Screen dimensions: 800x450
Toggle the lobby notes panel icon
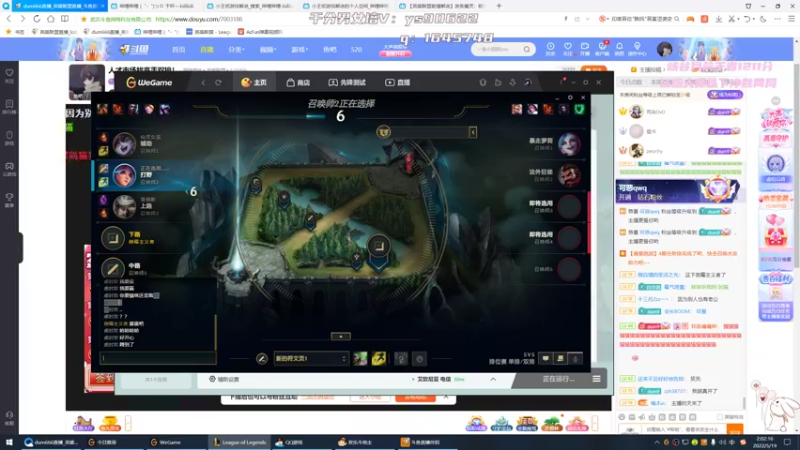coord(560,359)
